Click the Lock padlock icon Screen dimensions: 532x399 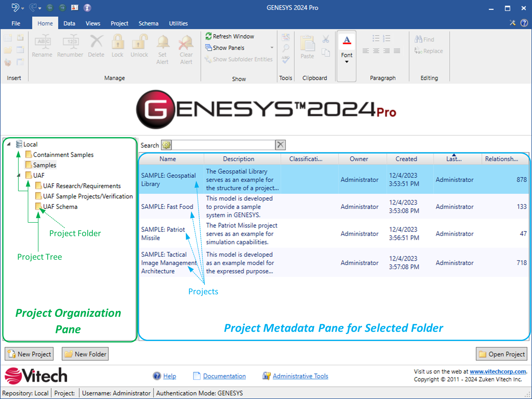pyautogui.click(x=118, y=42)
